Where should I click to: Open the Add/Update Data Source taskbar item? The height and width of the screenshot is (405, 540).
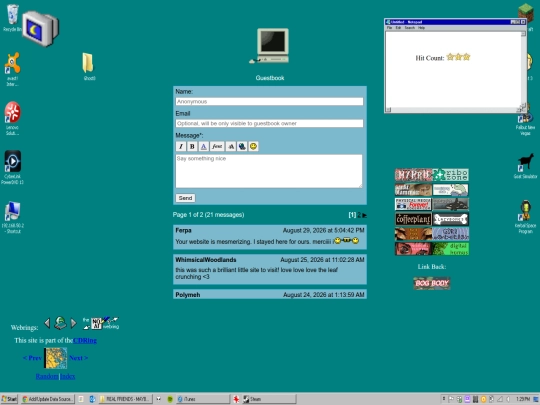48,399
